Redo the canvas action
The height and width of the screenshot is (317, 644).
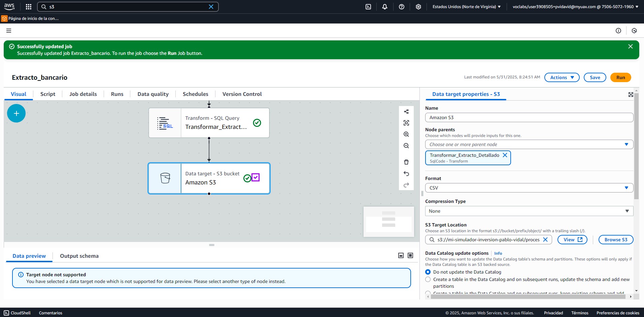tap(406, 185)
